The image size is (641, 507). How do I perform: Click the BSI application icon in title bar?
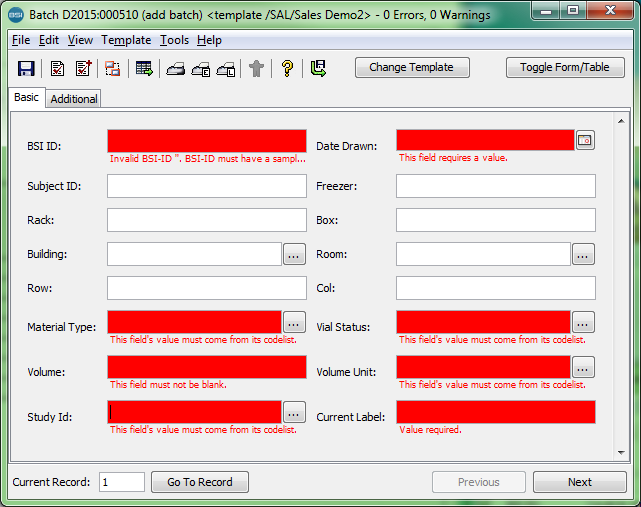coord(16,15)
